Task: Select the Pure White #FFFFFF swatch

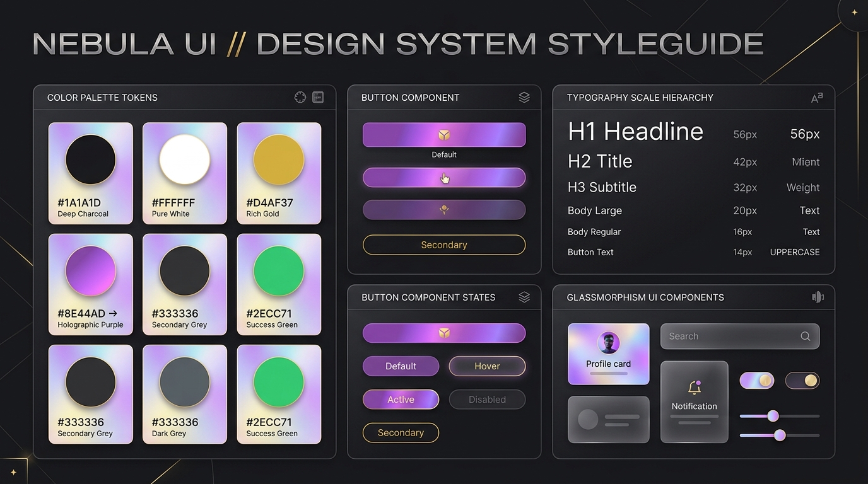Action: [x=185, y=173]
